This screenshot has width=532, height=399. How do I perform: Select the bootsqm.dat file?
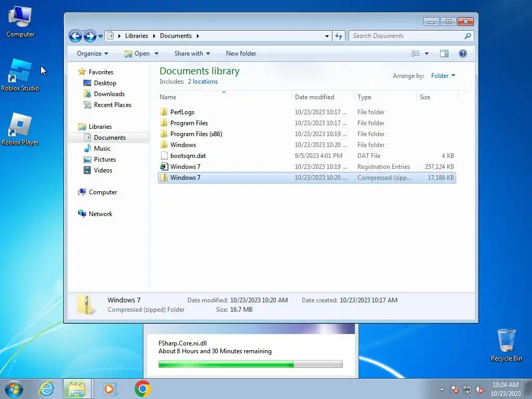click(x=307, y=156)
